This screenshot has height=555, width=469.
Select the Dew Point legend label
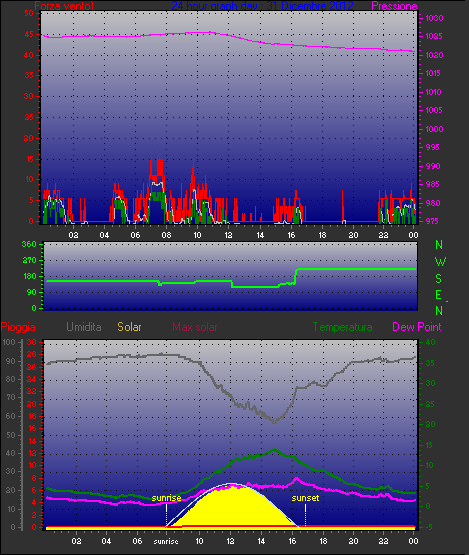tap(417, 327)
